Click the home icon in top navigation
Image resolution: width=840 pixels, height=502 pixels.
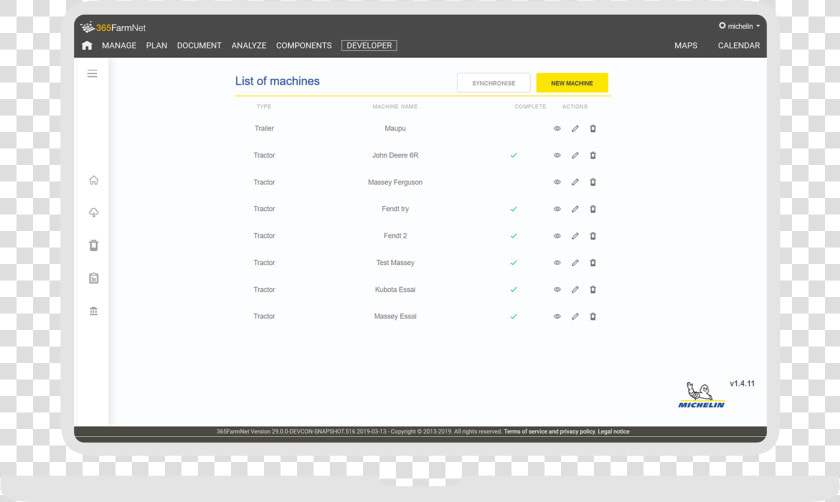[x=87, y=46]
